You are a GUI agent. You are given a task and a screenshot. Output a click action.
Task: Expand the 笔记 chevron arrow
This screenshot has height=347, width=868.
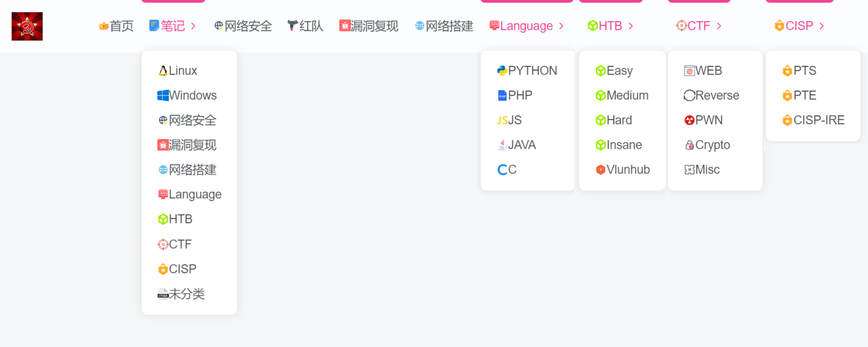193,26
